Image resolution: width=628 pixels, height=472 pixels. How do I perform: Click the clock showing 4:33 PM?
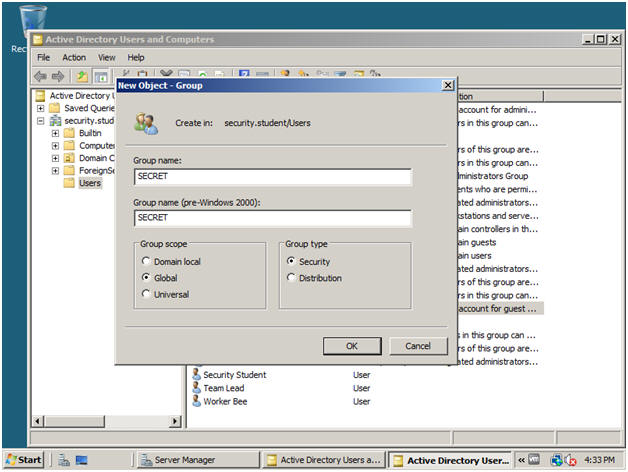(600, 460)
